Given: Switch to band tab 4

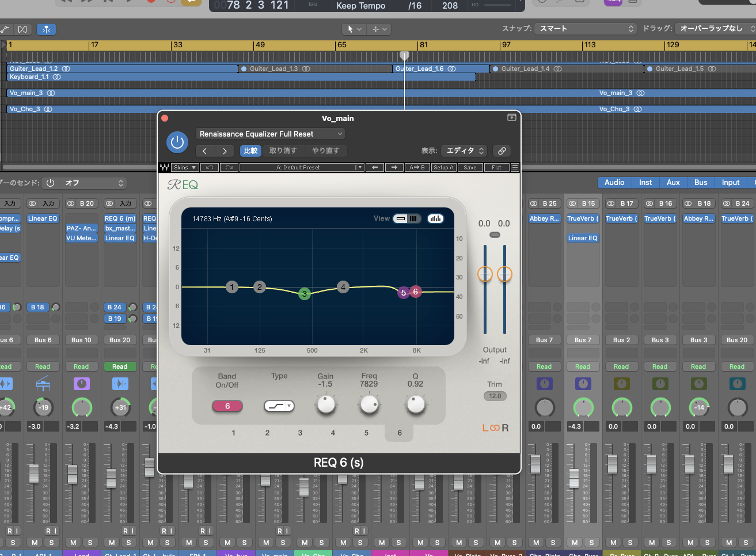Looking at the screenshot, I should click(333, 433).
